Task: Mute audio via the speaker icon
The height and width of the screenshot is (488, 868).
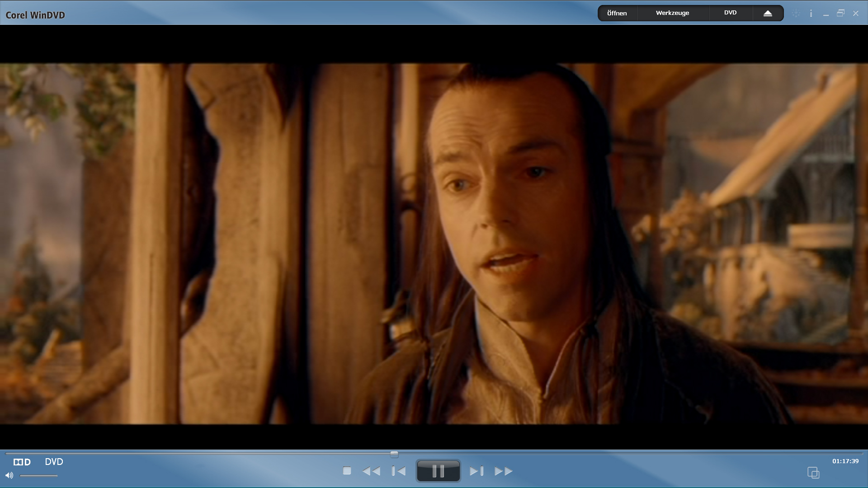Action: point(9,475)
